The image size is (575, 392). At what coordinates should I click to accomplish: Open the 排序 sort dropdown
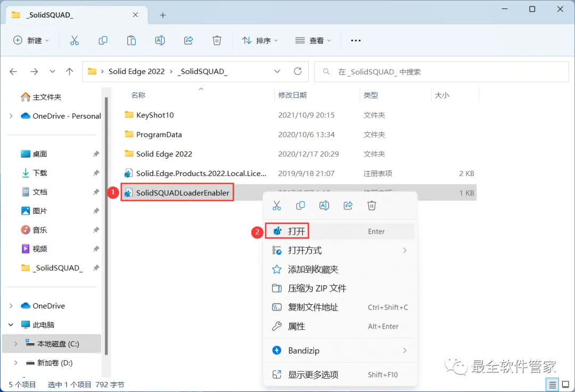pyautogui.click(x=260, y=40)
